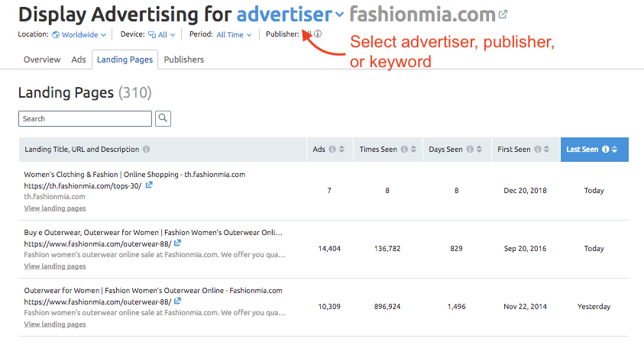Click days seen value 829
The height and width of the screenshot is (345, 644).
coord(456,249)
